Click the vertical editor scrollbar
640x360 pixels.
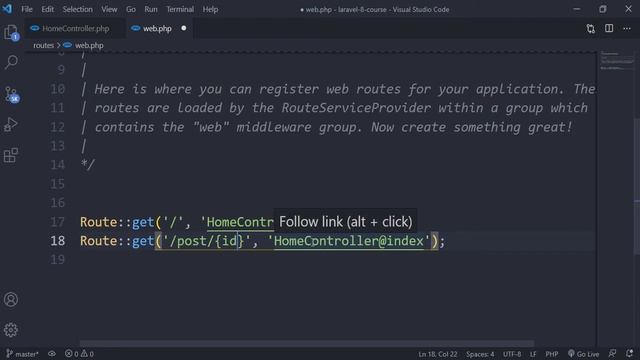pos(637,188)
